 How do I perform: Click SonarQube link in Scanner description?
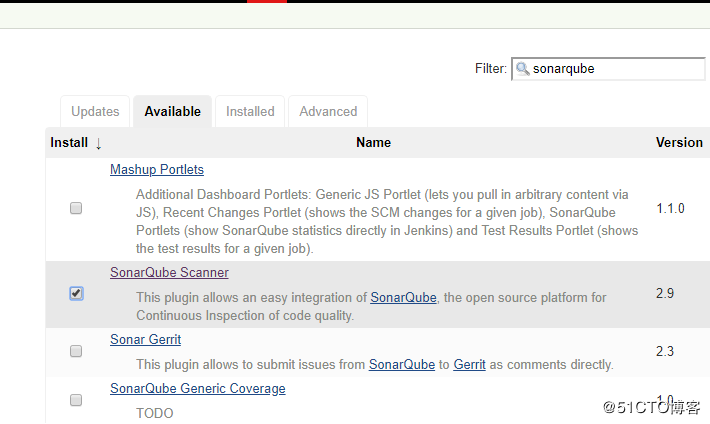(x=403, y=297)
